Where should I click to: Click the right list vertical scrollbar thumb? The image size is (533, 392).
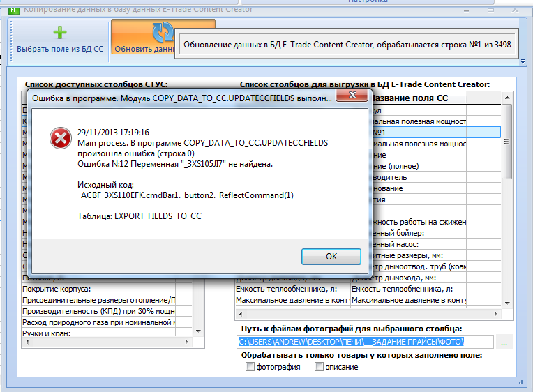[506, 142]
